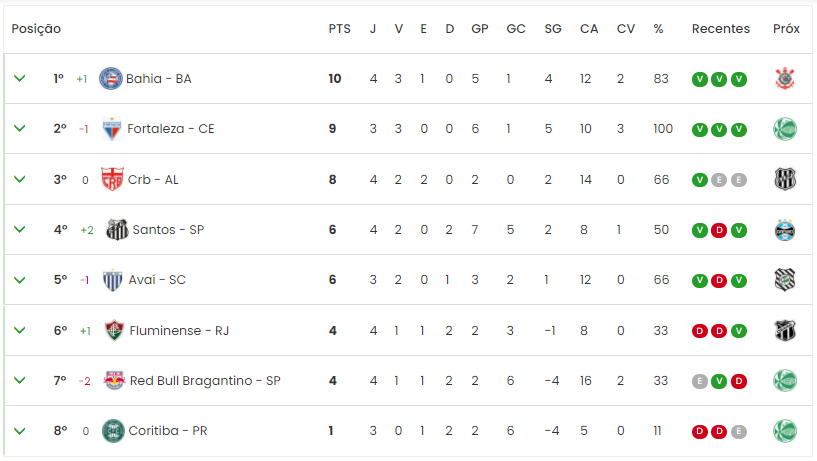
Task: Sort table by PTS column header
Action: (x=339, y=29)
